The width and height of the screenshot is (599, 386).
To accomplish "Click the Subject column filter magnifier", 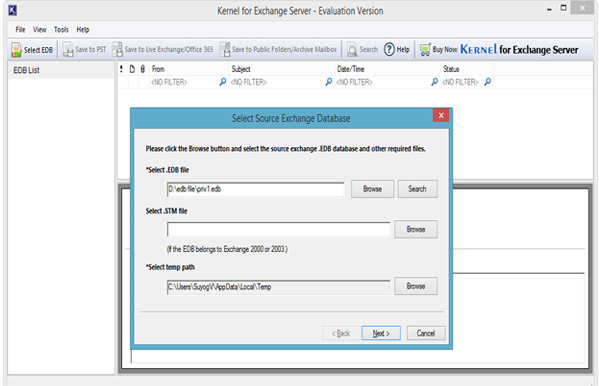I will coord(329,82).
